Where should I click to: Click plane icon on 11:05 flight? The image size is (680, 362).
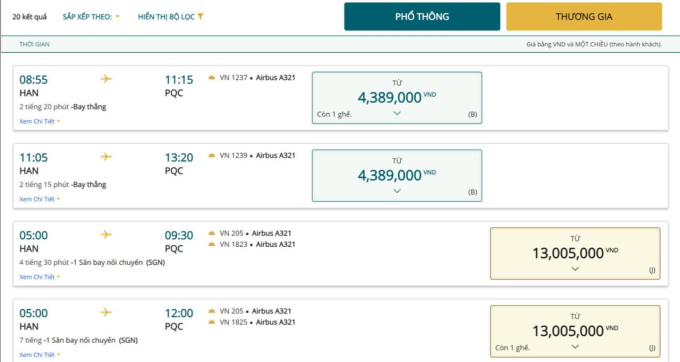click(x=106, y=157)
